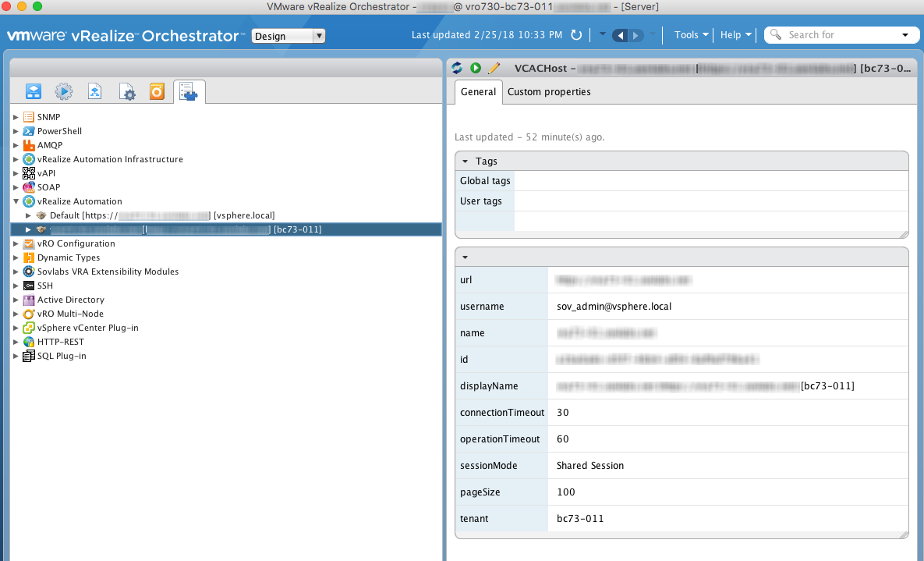The height and width of the screenshot is (561, 924).
Task: Expand the selected bc73-011 host node
Action: tap(28, 229)
